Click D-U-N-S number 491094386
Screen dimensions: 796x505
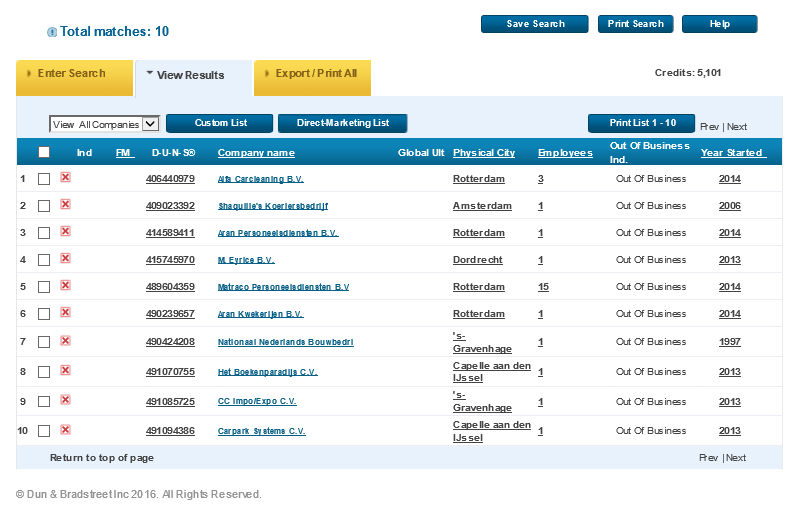(x=170, y=431)
